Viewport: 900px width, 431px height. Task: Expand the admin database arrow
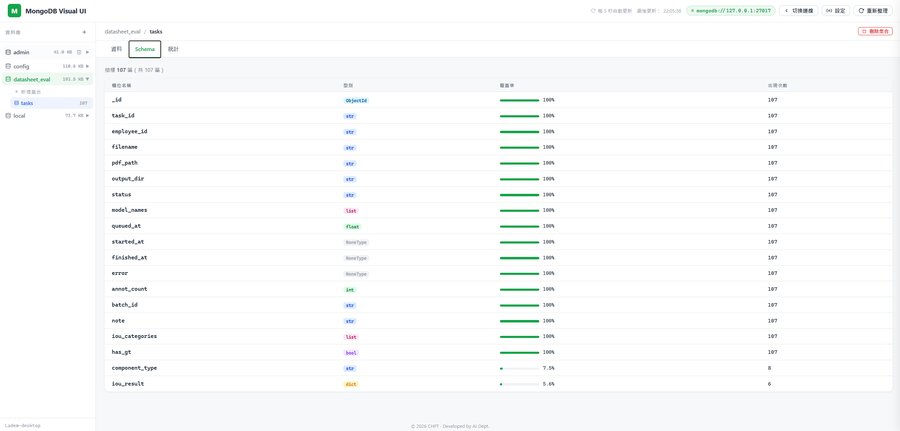[x=88, y=52]
